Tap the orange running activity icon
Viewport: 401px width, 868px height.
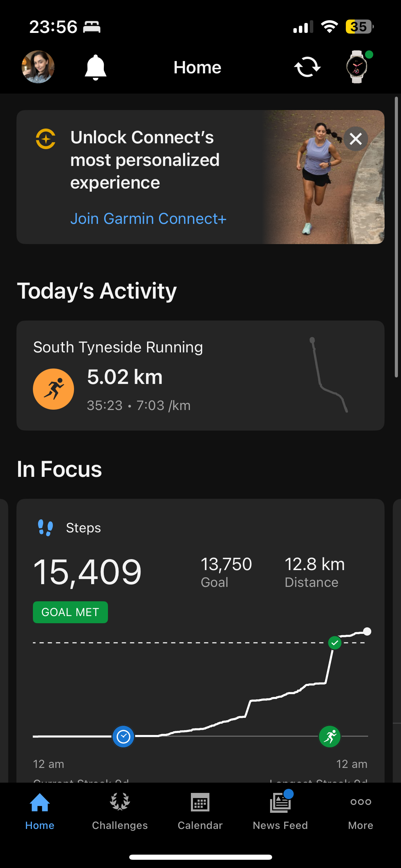tap(53, 389)
